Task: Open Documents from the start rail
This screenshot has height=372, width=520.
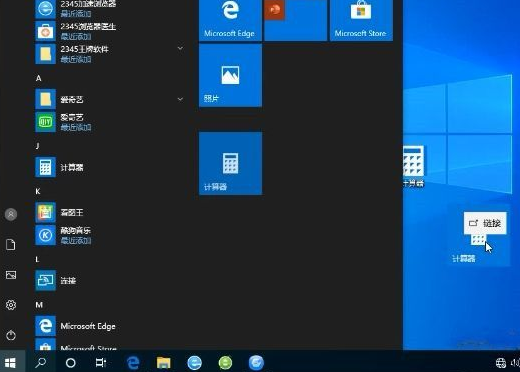Action: (x=11, y=245)
